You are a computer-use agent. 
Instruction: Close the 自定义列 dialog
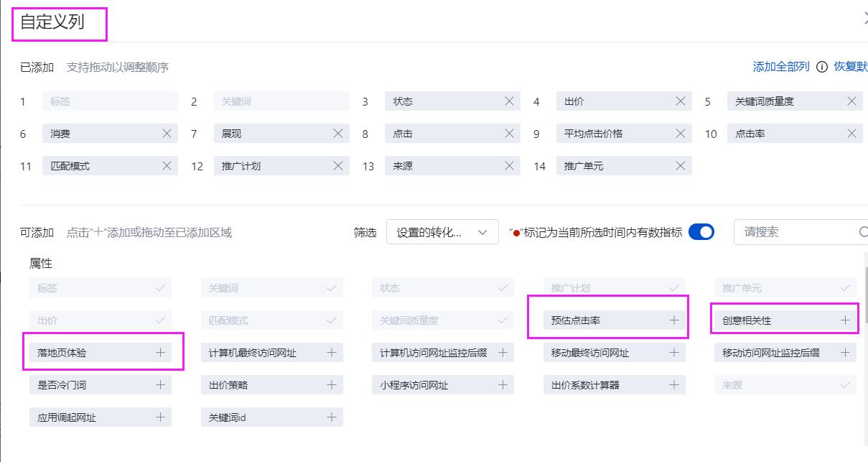(x=864, y=20)
